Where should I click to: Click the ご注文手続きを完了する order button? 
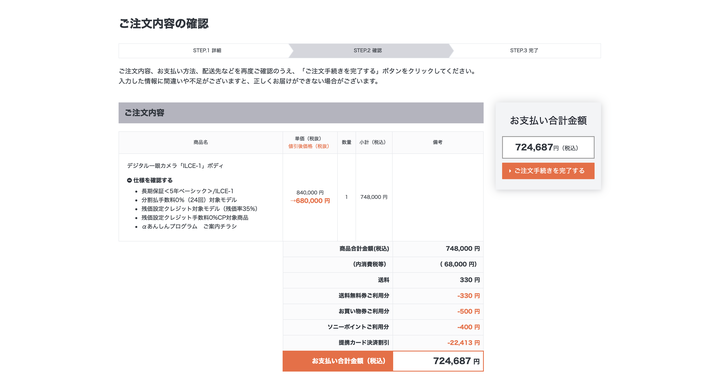pyautogui.click(x=548, y=171)
